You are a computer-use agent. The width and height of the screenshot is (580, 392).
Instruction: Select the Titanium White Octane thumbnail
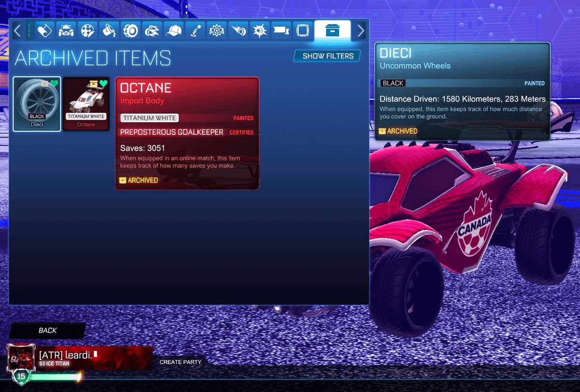[87, 104]
